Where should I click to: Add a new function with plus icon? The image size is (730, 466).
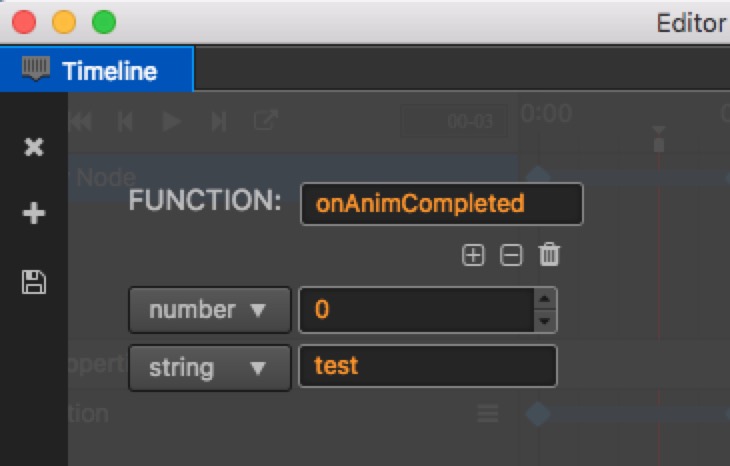[x=34, y=213]
